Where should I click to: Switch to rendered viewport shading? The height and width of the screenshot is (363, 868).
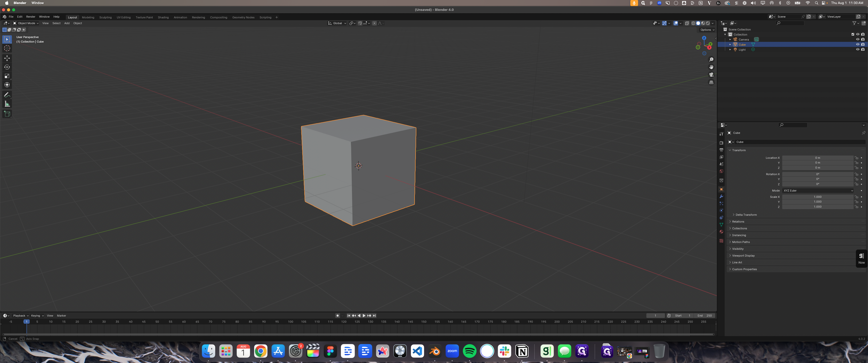[708, 23]
